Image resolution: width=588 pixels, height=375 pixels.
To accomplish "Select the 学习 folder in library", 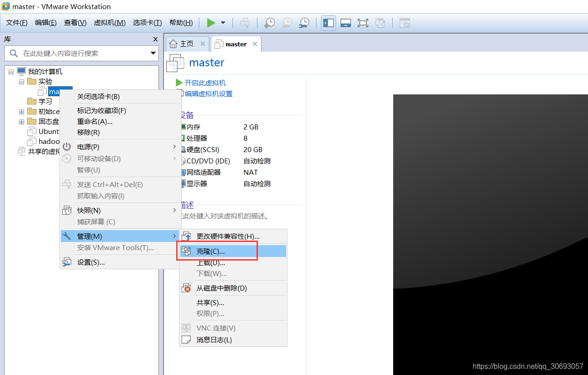I will click(x=40, y=101).
